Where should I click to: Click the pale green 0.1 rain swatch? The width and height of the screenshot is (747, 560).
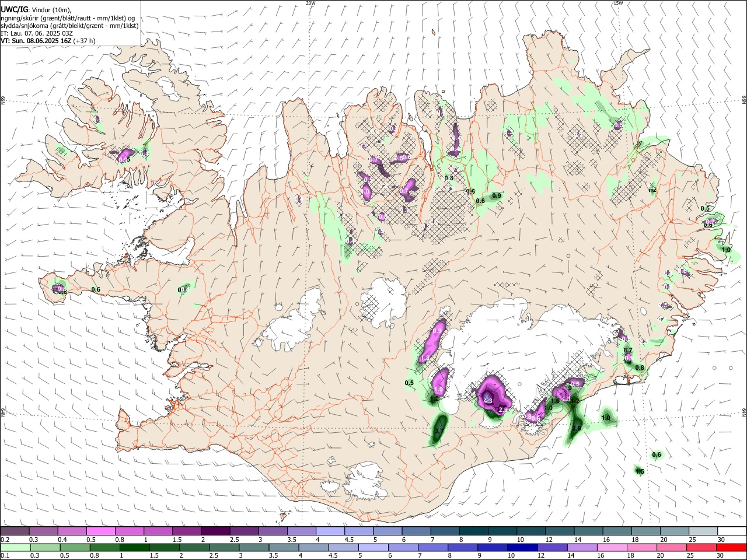pos(15,547)
